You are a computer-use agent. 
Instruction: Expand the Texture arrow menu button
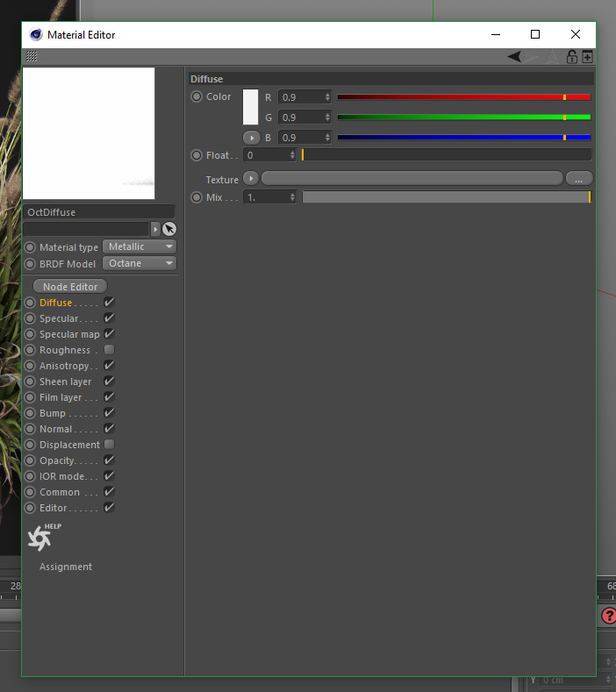pos(251,178)
